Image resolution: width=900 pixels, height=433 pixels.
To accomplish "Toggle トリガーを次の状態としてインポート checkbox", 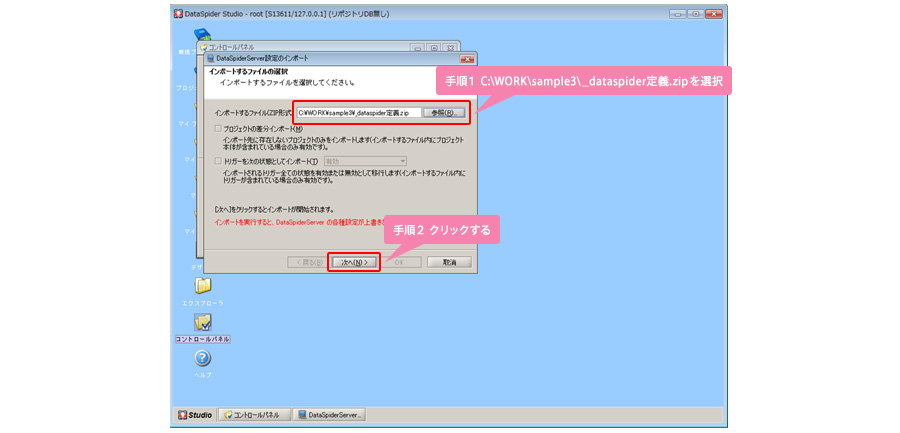I will coord(218,161).
